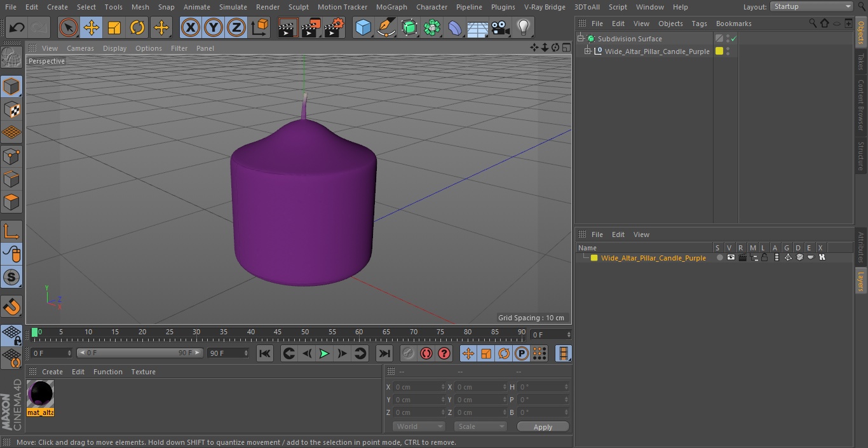Open the Content Browser side tab
The image size is (868, 448).
tap(861, 105)
